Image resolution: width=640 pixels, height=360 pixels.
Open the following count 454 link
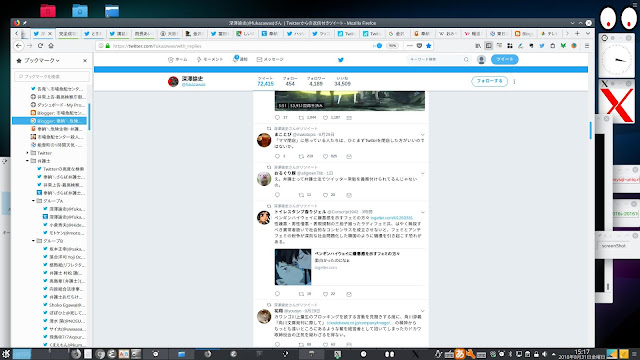(x=290, y=81)
